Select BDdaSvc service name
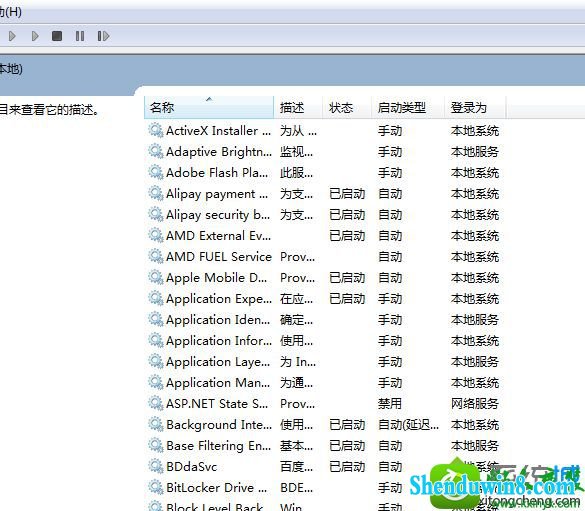Viewport: 585px width, 511px height. point(191,467)
